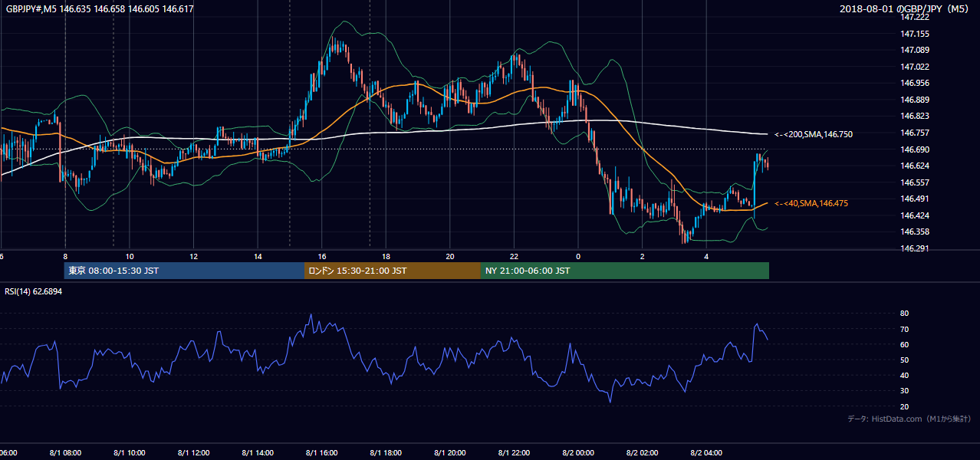Click the 8/2 04:00 date label

tap(707, 452)
